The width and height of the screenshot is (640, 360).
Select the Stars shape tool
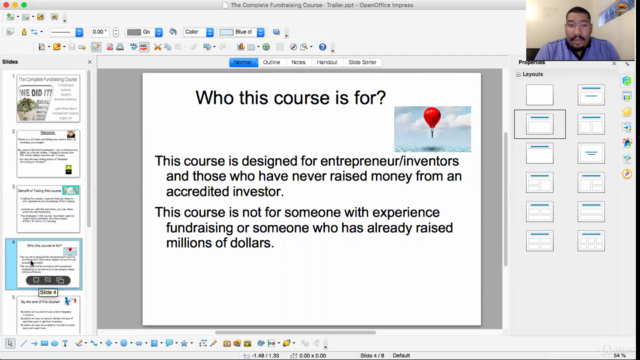pos(184,344)
